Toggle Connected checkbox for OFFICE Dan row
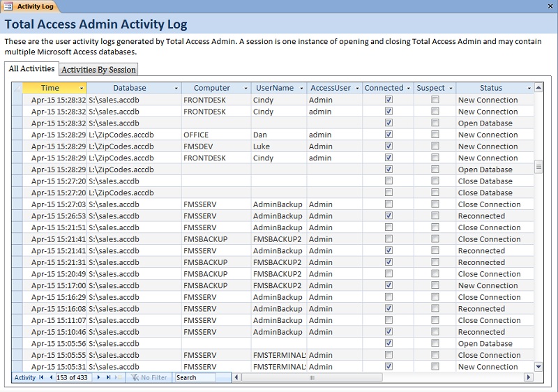The width and height of the screenshot is (558, 392). coord(389,135)
